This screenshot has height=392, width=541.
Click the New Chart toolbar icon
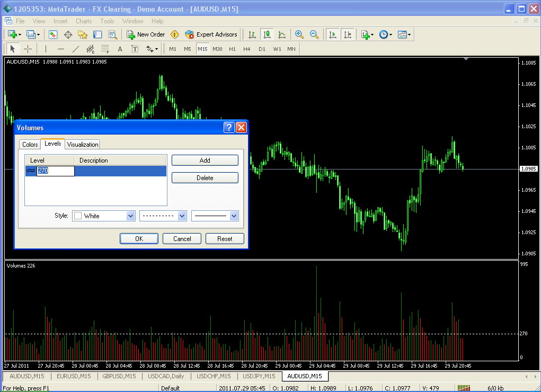pos(12,34)
